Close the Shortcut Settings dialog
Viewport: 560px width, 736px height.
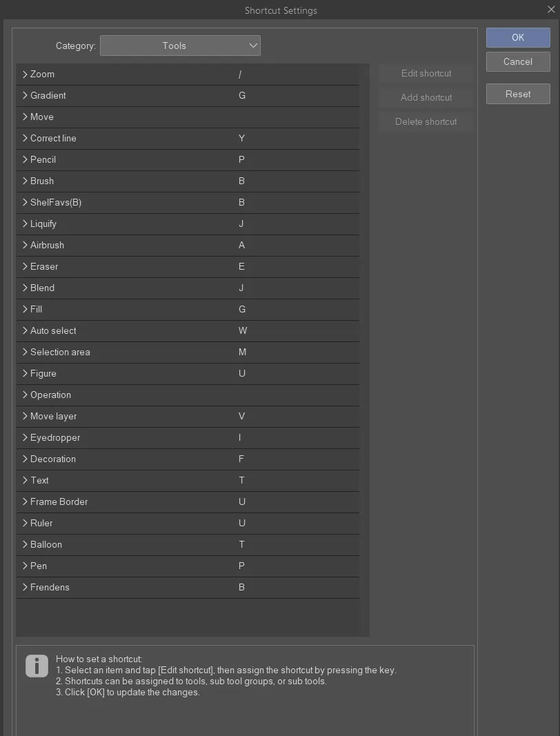[x=550, y=9]
